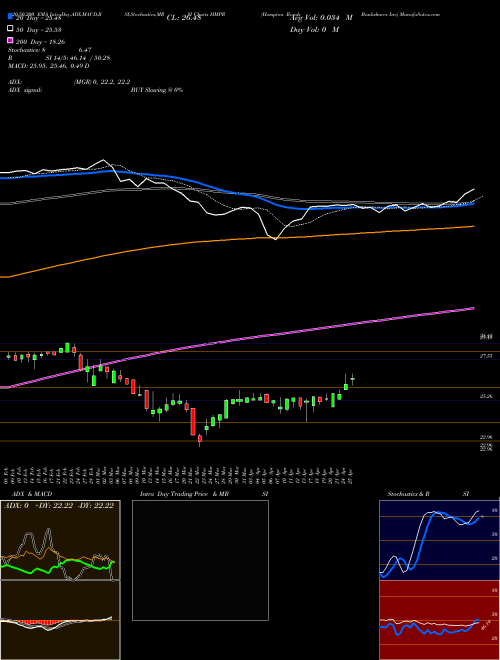Click the 'ADX: 0 +DY: 22.22 -DY: 22.22' header

tap(59, 506)
